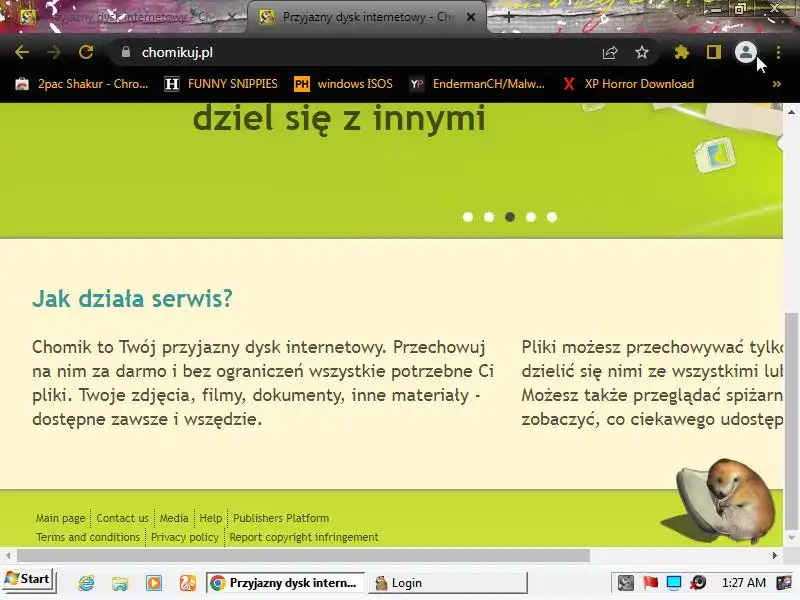Click the show desktop icon after clock
This screenshot has height=600, width=800.
[784, 583]
